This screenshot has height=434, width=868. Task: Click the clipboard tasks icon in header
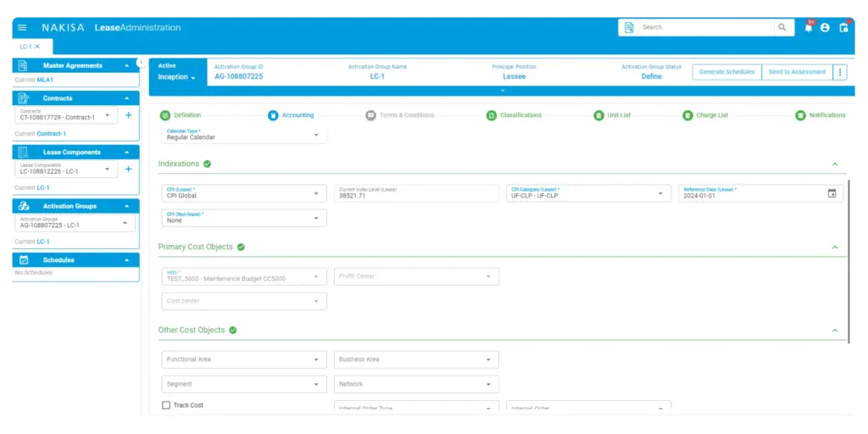click(x=843, y=27)
